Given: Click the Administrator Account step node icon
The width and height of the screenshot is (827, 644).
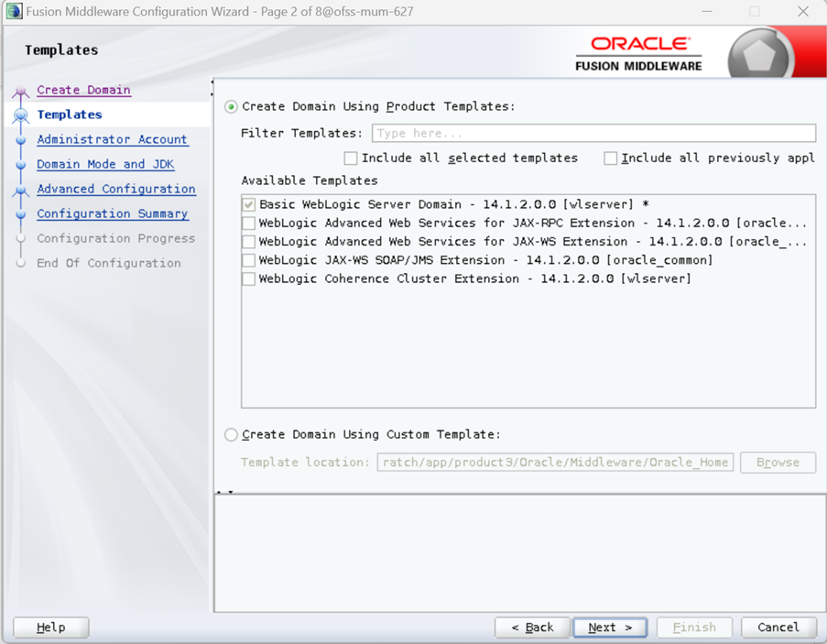Looking at the screenshot, I should click(x=20, y=140).
